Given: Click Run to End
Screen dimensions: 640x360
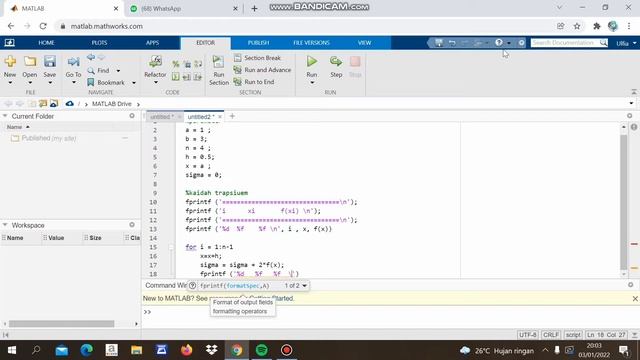Looking at the screenshot, I should pos(254,82).
